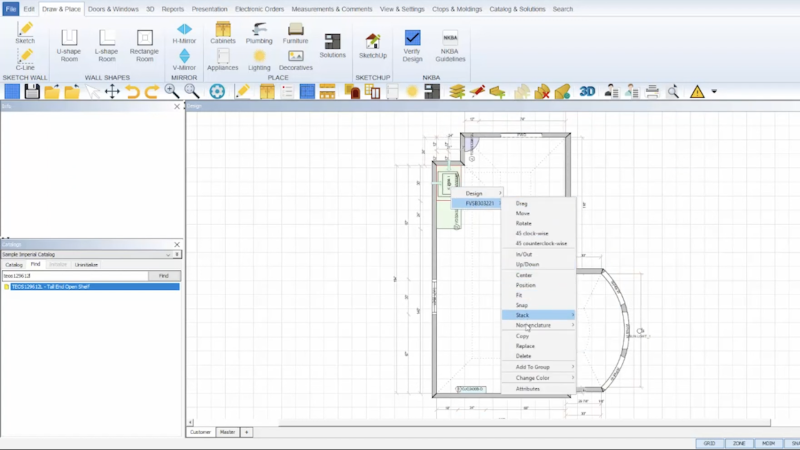Click the SketchUp import icon
Image resolution: width=800 pixels, height=450 pixels.
[372, 46]
